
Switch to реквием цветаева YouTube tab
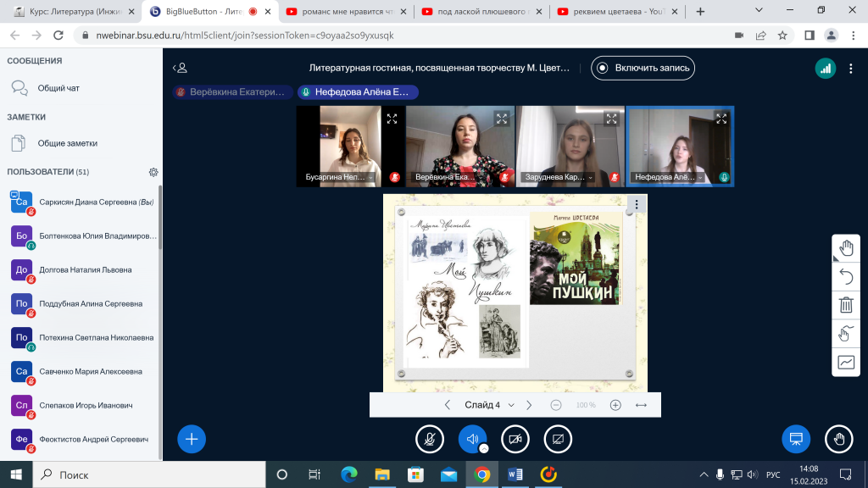tap(617, 12)
